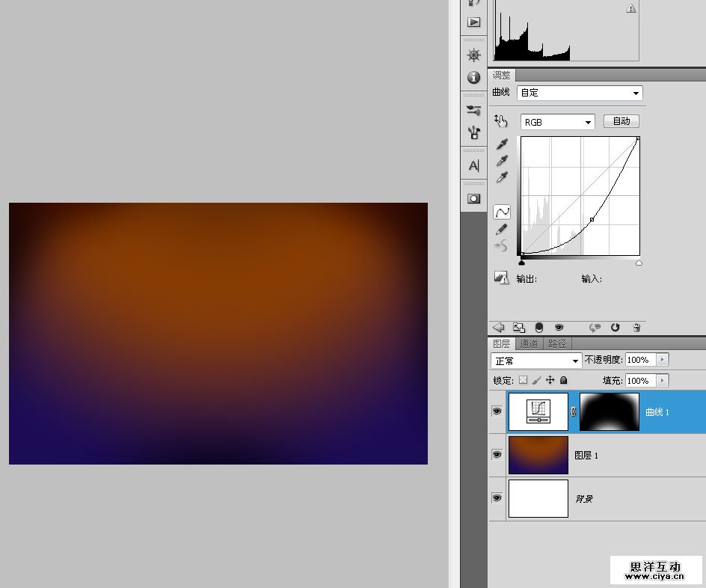Select the curve point editing tool

pos(502,212)
